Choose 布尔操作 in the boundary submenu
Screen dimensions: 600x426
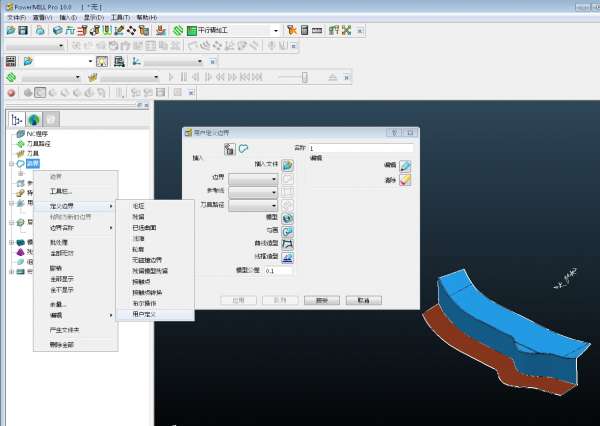pos(155,304)
